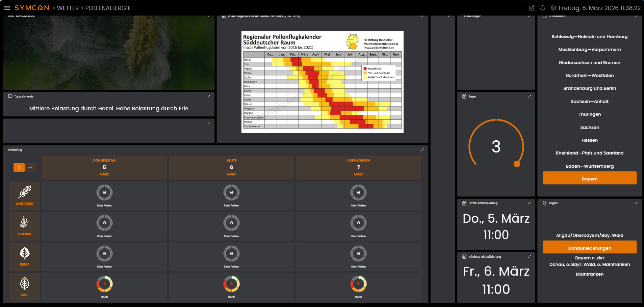The width and height of the screenshot is (644, 307).
Task: Select Baden-Württemberg in Bundesland list
Action: click(x=589, y=166)
